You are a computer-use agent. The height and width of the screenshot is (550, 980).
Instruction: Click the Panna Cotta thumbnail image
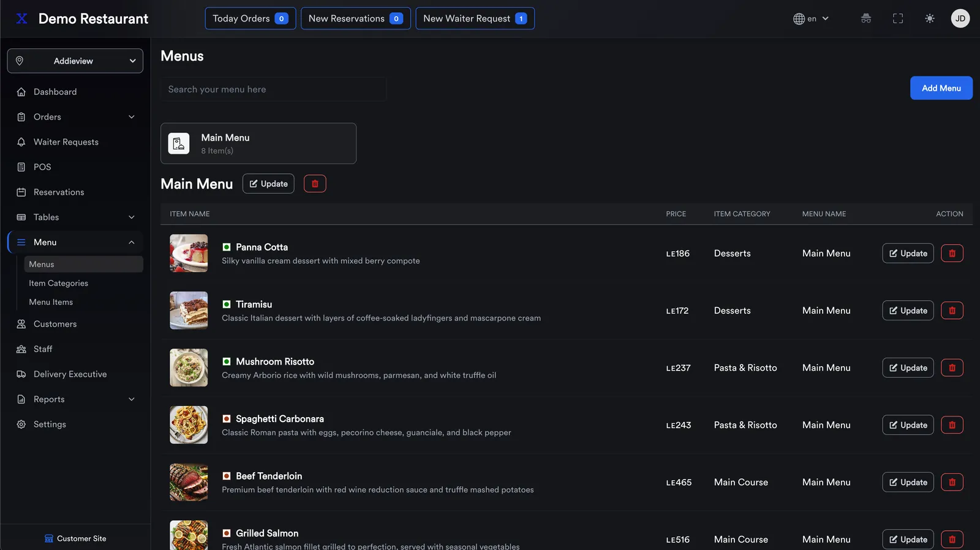click(x=189, y=253)
